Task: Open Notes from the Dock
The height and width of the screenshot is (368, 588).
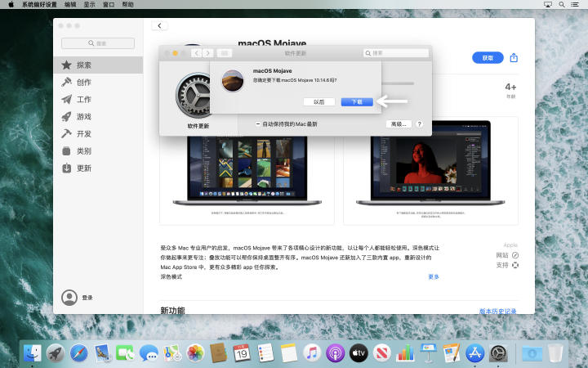Action: coord(289,353)
